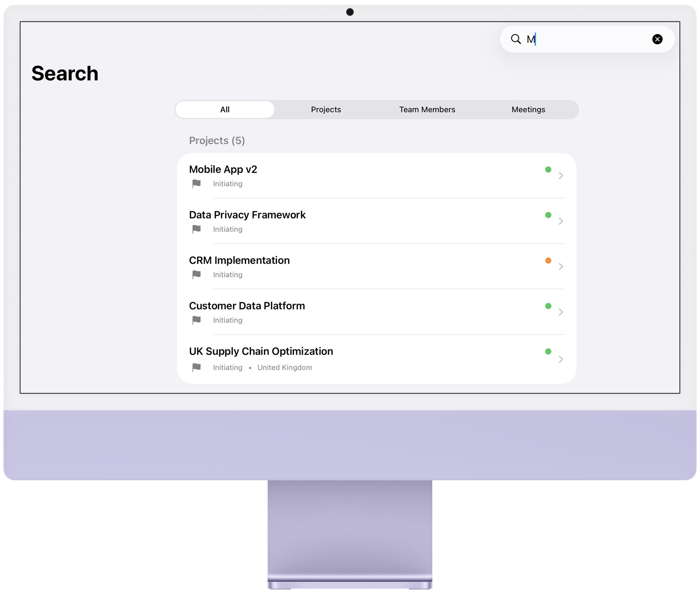The width and height of the screenshot is (700, 596).
Task: Expand Mobile App v2 via its chevron
Action: (561, 176)
